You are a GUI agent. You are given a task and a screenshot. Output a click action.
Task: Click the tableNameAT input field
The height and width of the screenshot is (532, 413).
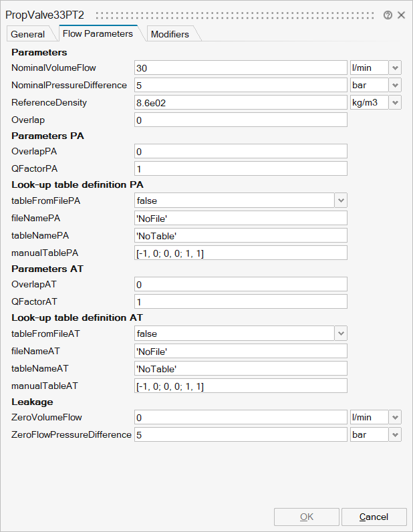pyautogui.click(x=241, y=369)
